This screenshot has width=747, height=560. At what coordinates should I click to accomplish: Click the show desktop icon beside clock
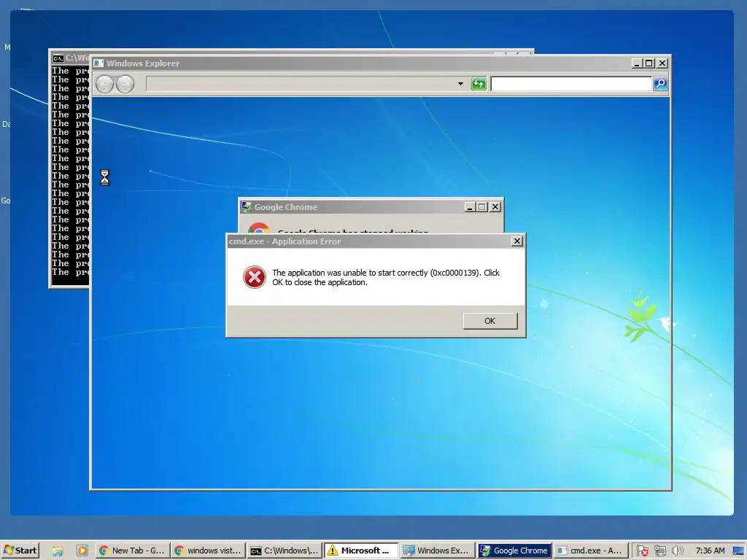tap(738, 551)
